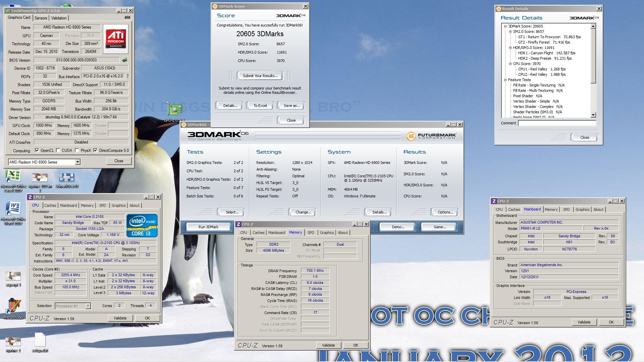This screenshot has height=362, width=644.
Task: Open Graphics tab in CPU-Z Mainboard window
Action: tap(582, 209)
